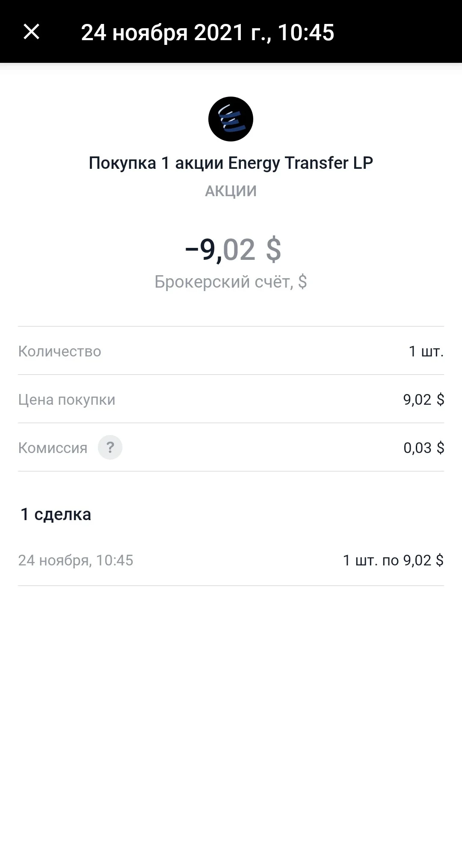The width and height of the screenshot is (462, 868).
Task: Tap deal detail 1 шт. по 9,02 $
Action: tap(393, 560)
